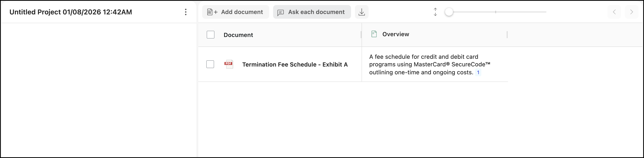Click the PDF icon for Termination Fee Schedule

pyautogui.click(x=229, y=64)
